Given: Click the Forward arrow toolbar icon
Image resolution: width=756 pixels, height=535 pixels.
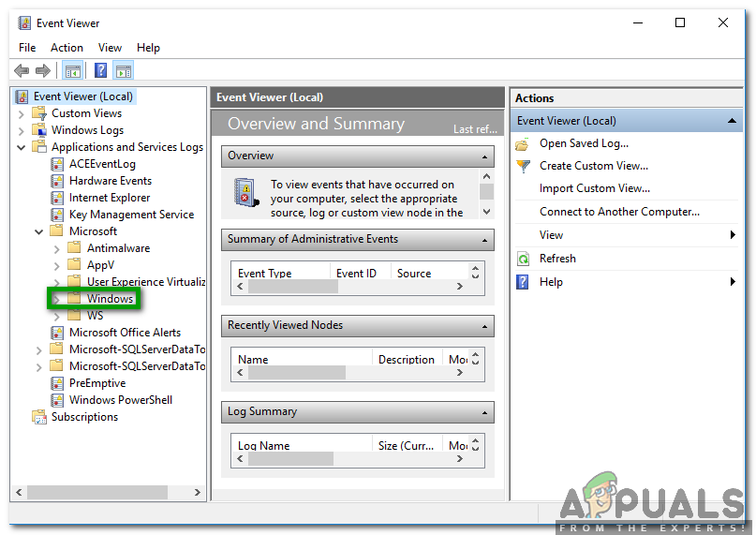Looking at the screenshot, I should (43, 71).
